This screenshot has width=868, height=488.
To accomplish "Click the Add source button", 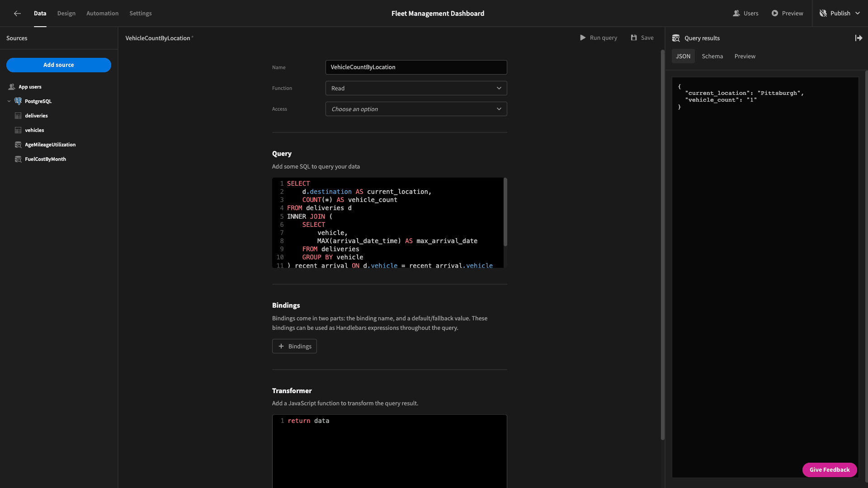I will click(x=59, y=65).
